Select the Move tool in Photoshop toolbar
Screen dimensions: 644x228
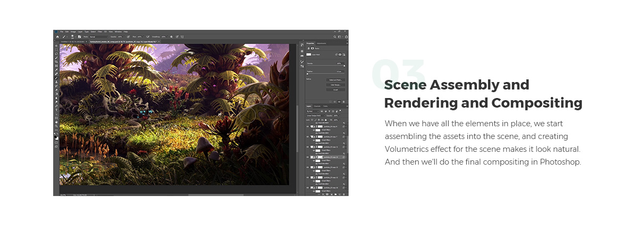click(x=56, y=46)
